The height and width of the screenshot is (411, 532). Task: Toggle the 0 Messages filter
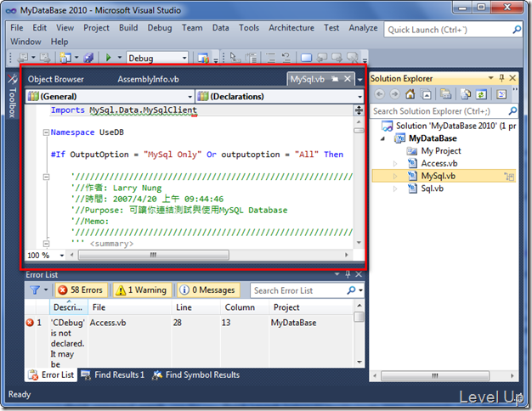point(208,290)
